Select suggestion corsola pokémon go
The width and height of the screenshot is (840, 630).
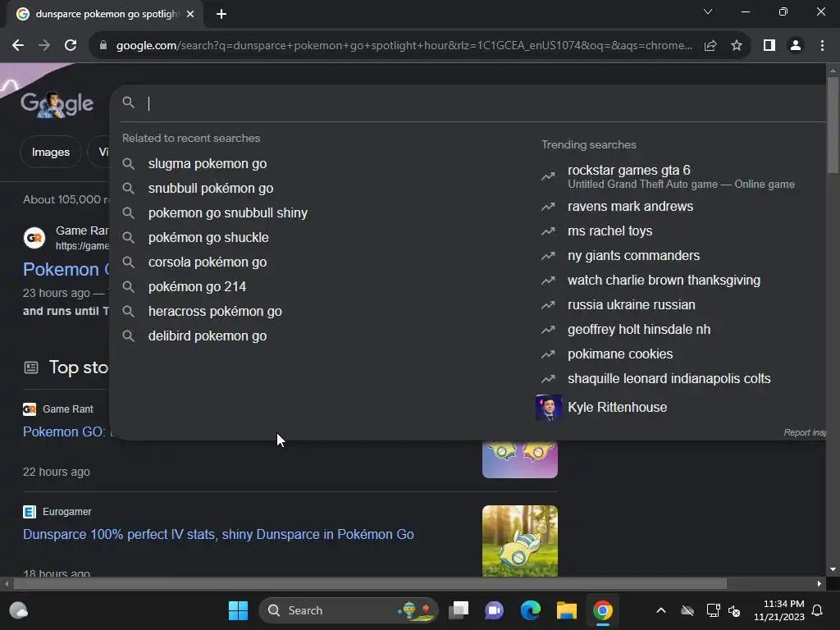(208, 262)
